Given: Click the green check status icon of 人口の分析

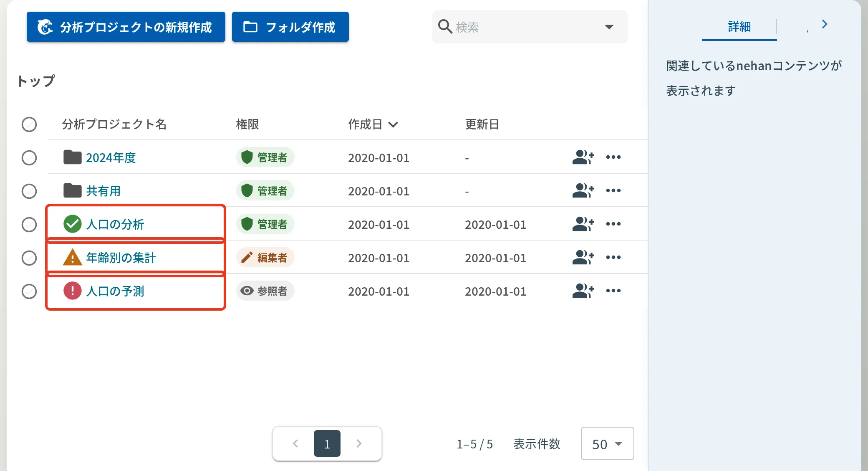Looking at the screenshot, I should pos(73,224).
